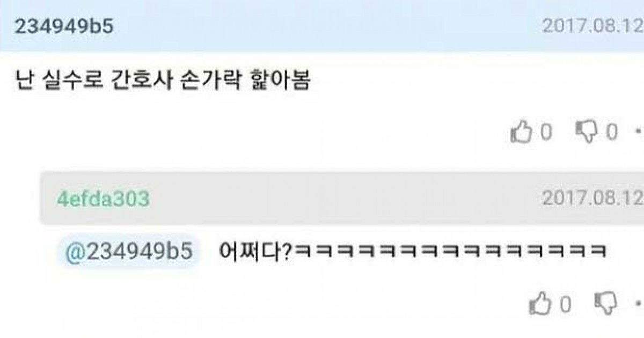This screenshot has width=644, height=338.
Task: Open the profile of replier 4efda303
Action: [x=103, y=199]
